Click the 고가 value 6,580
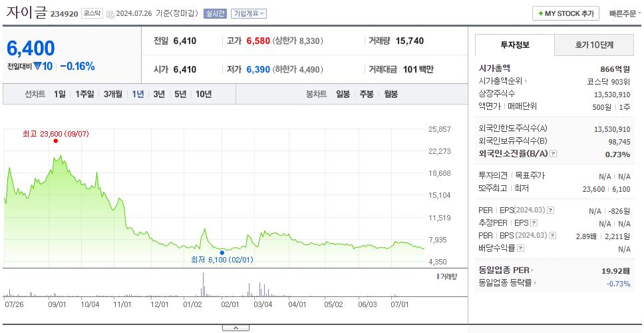This screenshot has width=644, height=333. (x=258, y=41)
